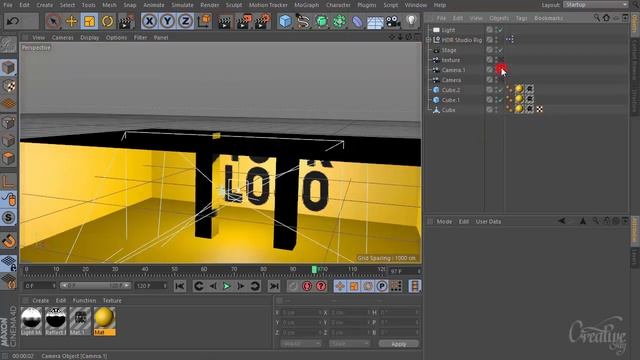Select the Cube.2 material tag sphere

click(519, 89)
